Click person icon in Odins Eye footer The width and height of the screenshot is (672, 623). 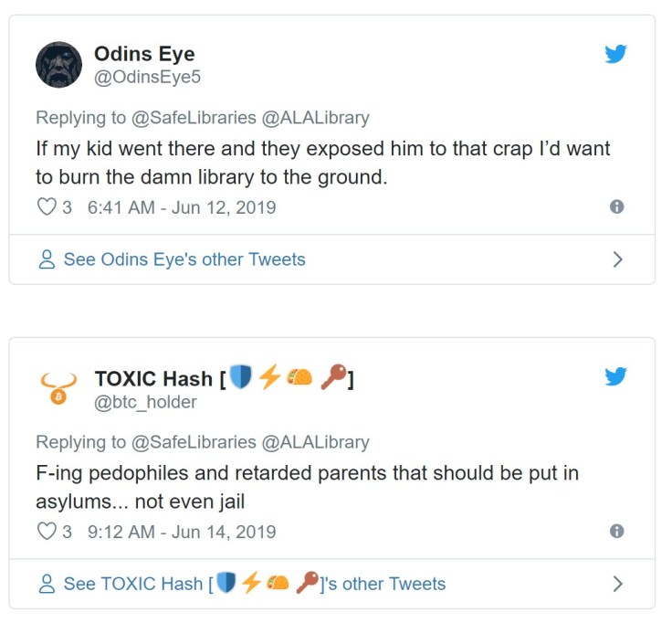[47, 260]
